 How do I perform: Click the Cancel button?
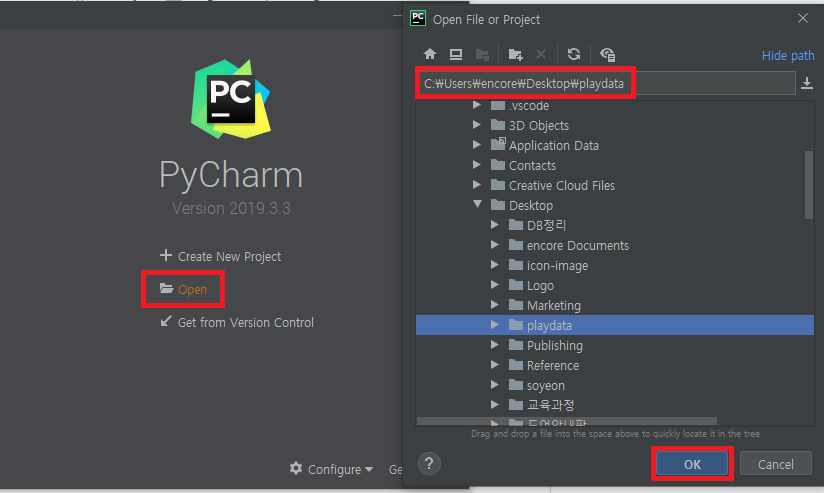pyautogui.click(x=775, y=464)
